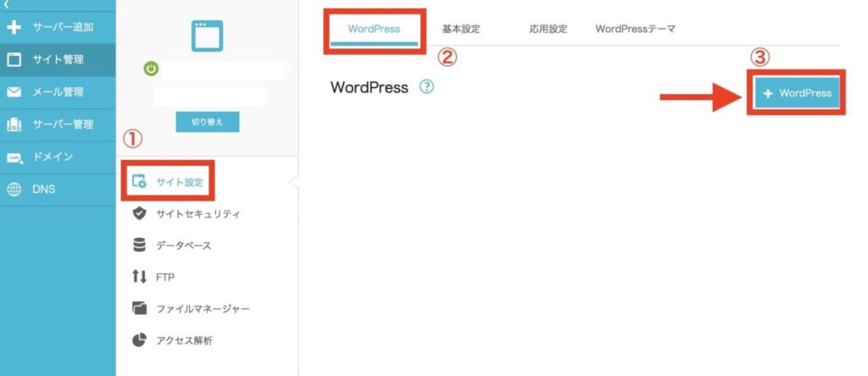Open the DNS section
This screenshot has height=376, width=868.
[x=58, y=190]
